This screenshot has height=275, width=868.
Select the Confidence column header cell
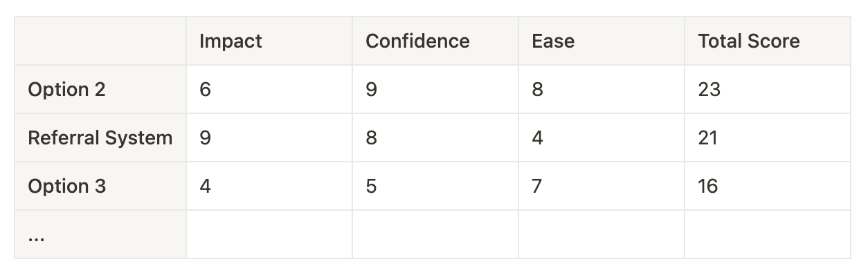click(435, 41)
